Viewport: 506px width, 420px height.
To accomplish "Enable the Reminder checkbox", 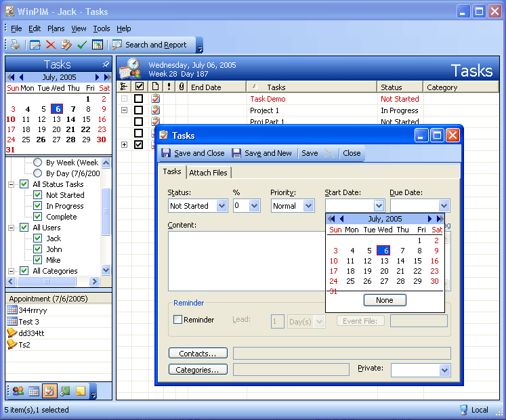I will [177, 320].
